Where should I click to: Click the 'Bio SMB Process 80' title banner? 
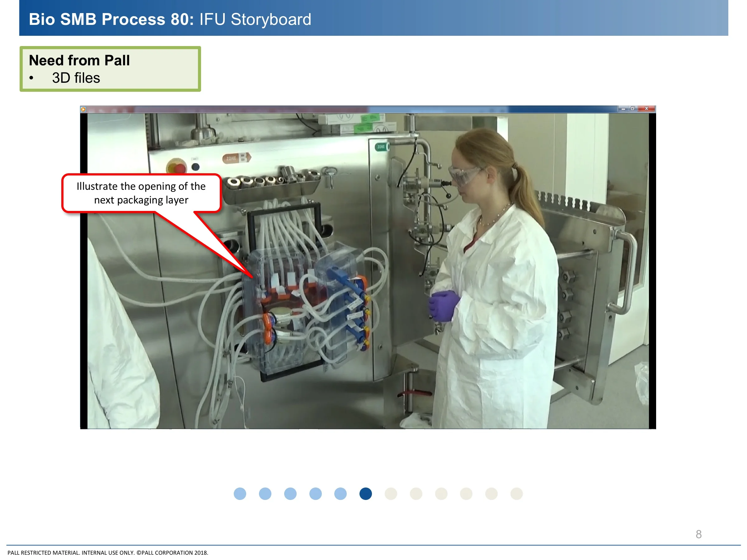point(170,19)
